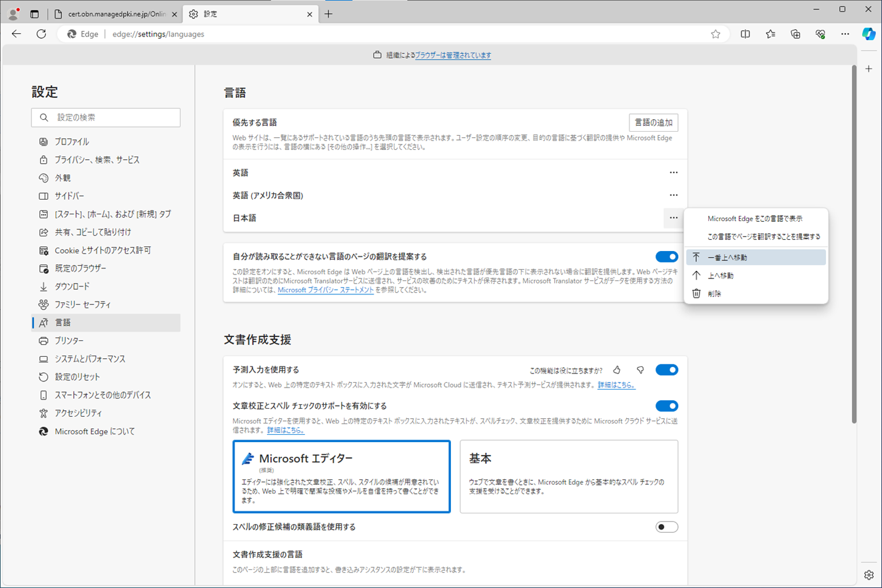Close the cert.obn.managedpki.ne.jp tab
Screen dimensions: 882x588
click(175, 14)
